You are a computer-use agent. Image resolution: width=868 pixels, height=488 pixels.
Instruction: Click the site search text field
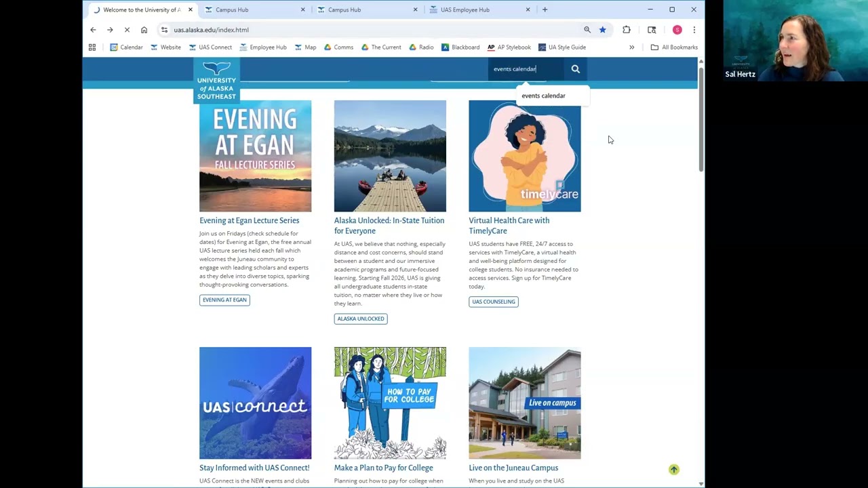click(526, 68)
